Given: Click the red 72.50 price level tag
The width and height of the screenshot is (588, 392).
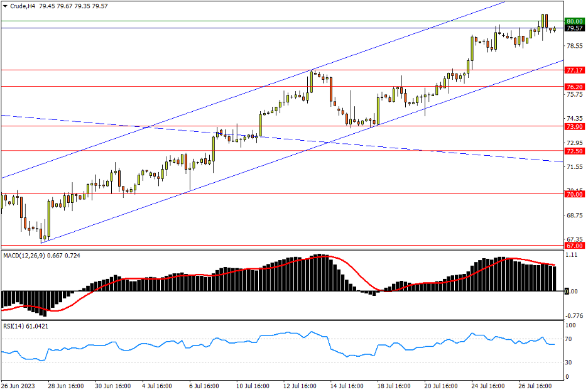Looking at the screenshot, I should pos(575,151).
